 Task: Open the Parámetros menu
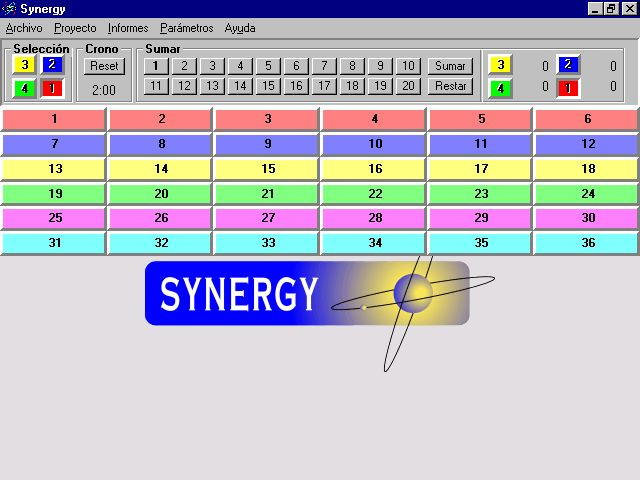(x=187, y=28)
